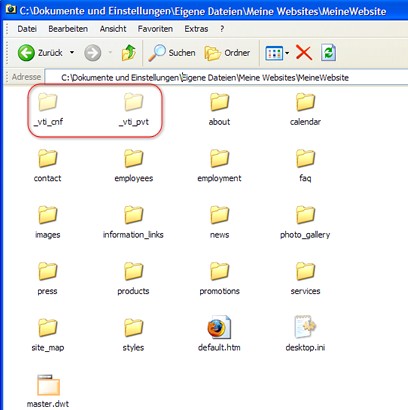This screenshot has width=408, height=410.
Task: Select the contact folder icon
Action: (x=48, y=158)
